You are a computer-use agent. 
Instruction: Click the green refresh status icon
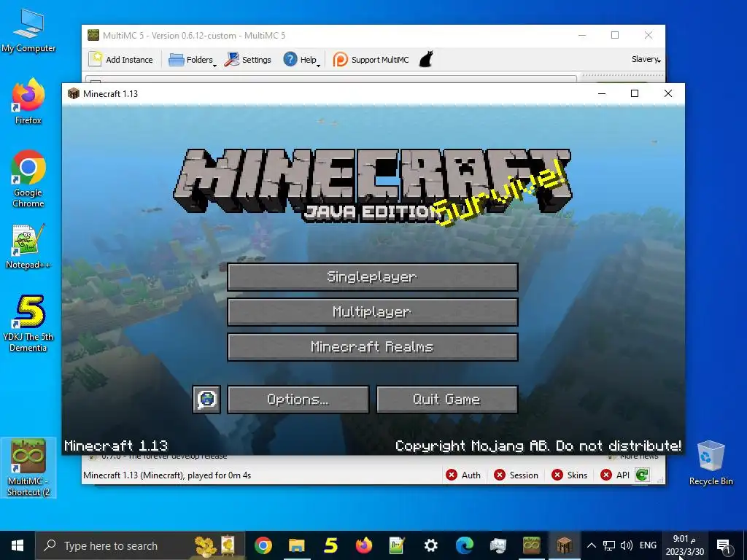642,475
